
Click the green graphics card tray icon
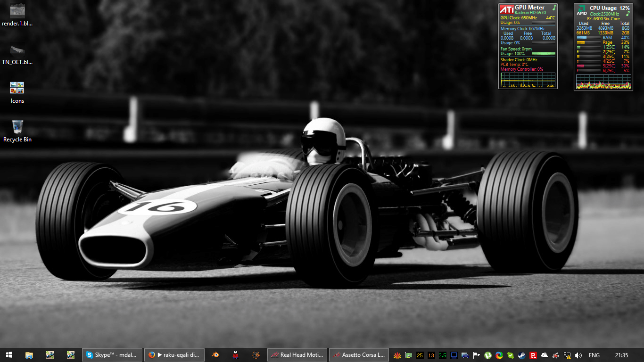[409, 355]
